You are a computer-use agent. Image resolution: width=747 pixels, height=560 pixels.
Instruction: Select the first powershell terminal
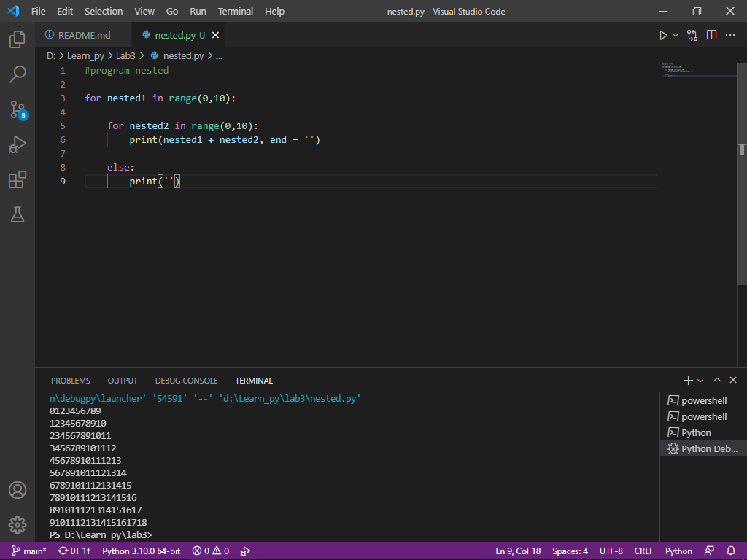(x=703, y=400)
